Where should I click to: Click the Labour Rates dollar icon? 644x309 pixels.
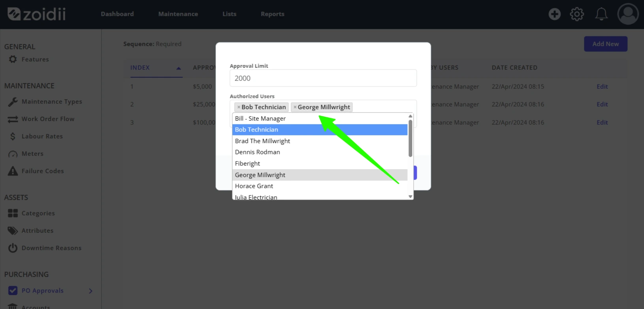coord(13,137)
